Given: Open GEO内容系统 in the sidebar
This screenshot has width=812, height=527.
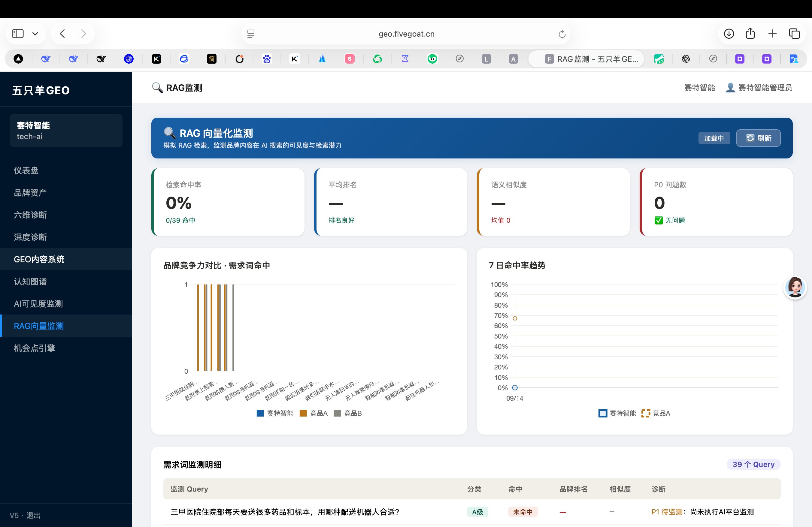Looking at the screenshot, I should pos(66,259).
